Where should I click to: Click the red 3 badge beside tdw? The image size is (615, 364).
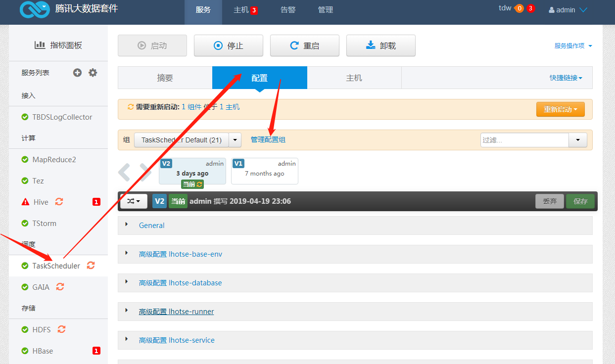point(530,8)
